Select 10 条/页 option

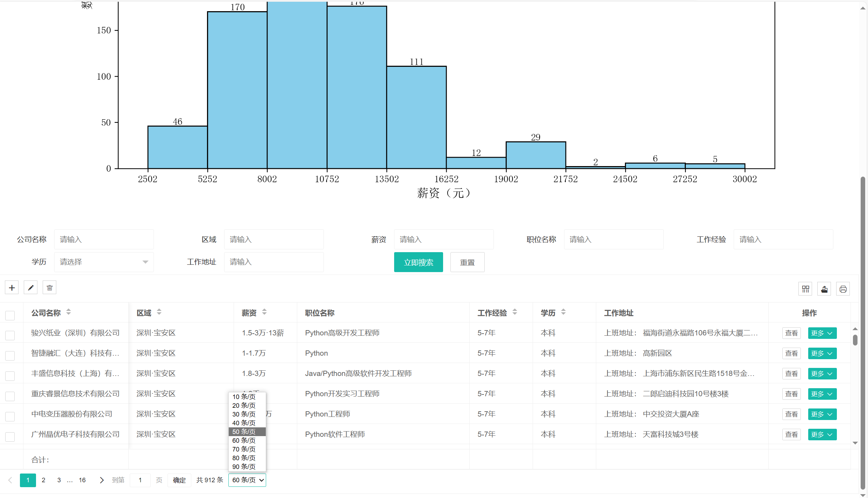(247, 397)
